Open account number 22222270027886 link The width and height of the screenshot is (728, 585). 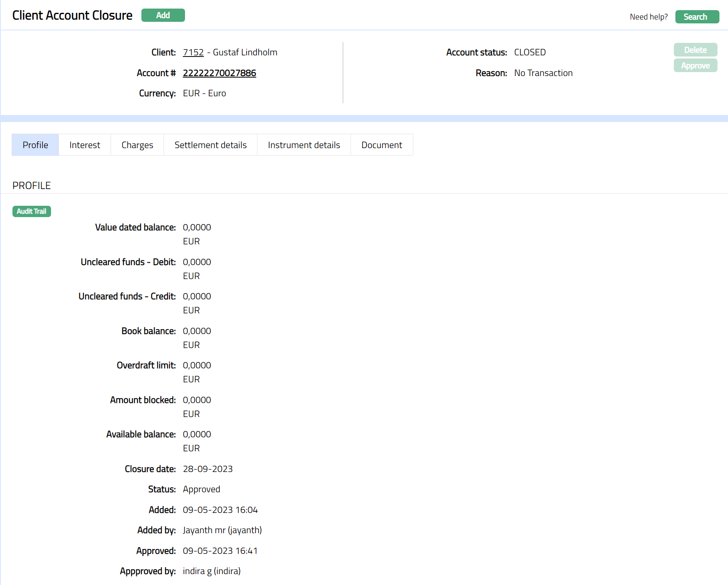(219, 73)
